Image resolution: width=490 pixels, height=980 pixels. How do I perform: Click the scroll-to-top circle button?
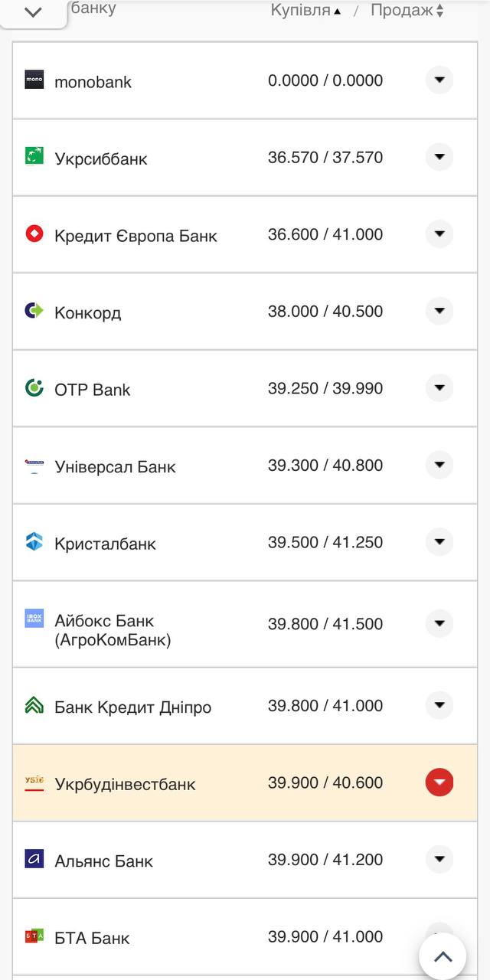coord(443,956)
